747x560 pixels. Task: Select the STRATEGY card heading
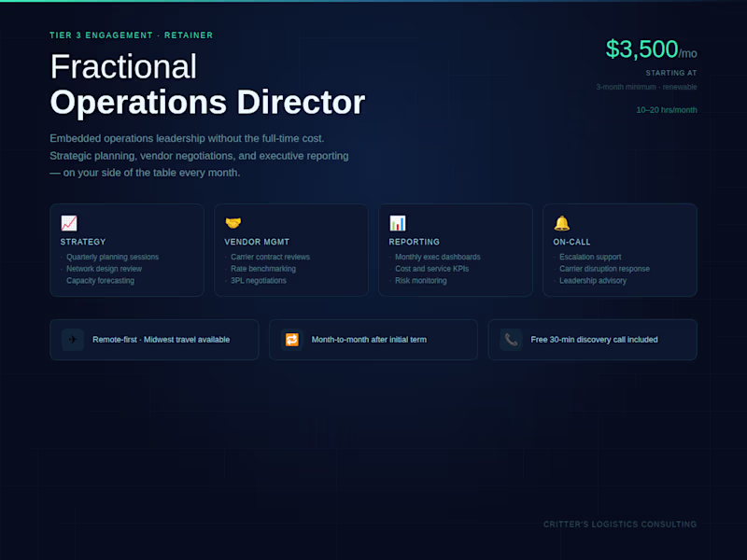[x=83, y=242]
